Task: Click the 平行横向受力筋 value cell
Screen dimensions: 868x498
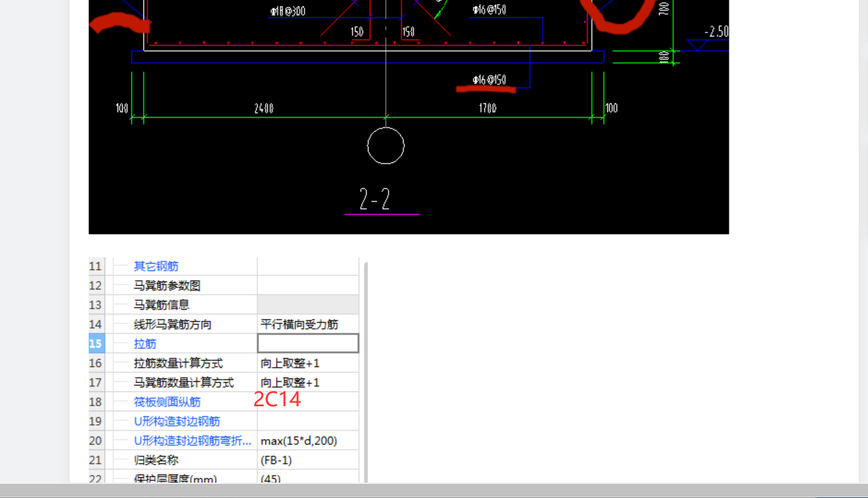Action: pos(308,324)
